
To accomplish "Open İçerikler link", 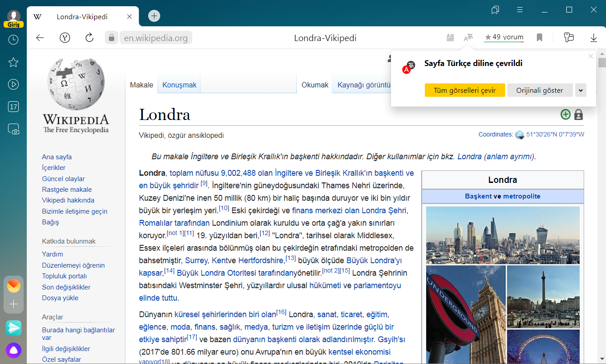I will coord(54,168).
